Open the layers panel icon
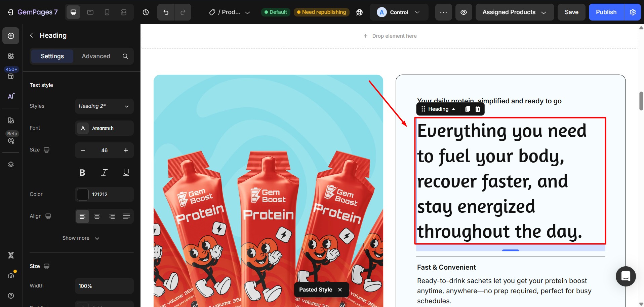 click(11, 164)
